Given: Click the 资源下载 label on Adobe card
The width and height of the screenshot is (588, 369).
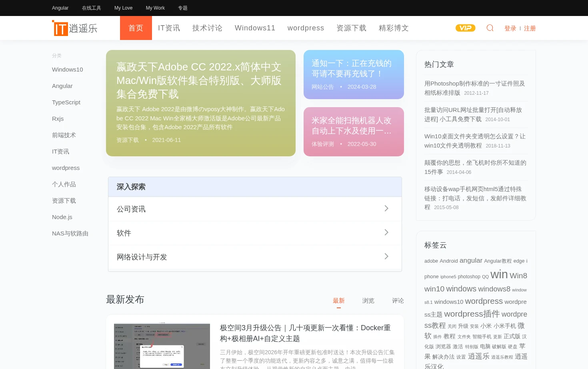Looking at the screenshot, I should (128, 140).
